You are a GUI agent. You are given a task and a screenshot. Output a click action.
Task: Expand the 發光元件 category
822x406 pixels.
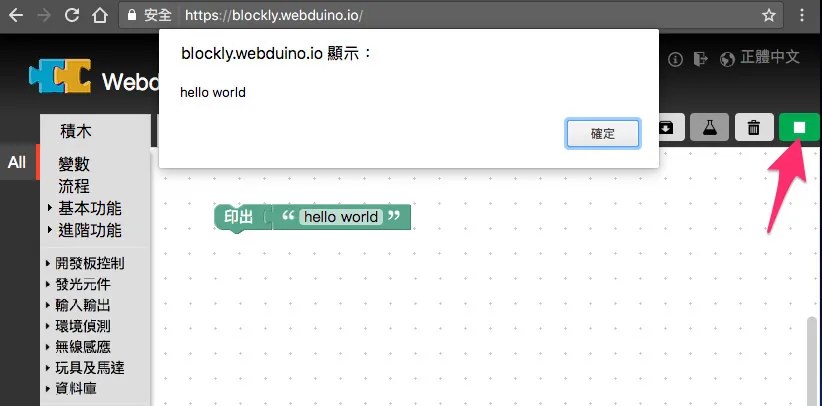coord(79,284)
